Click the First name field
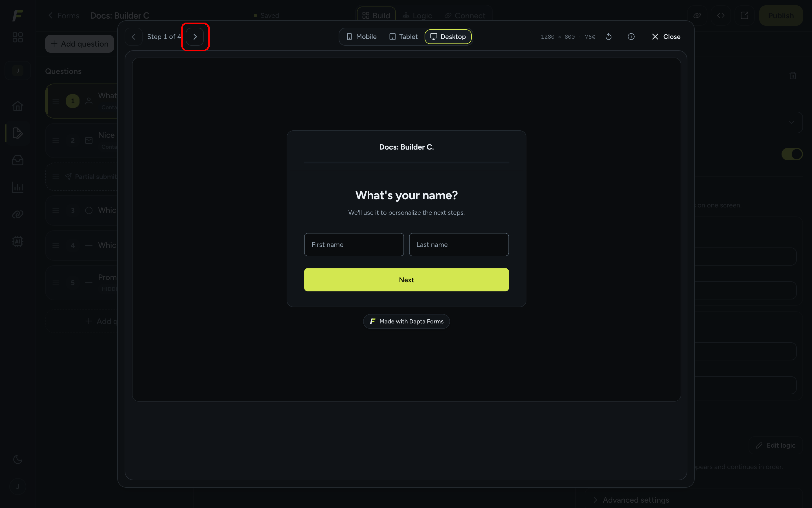The image size is (812, 508). [354, 245]
